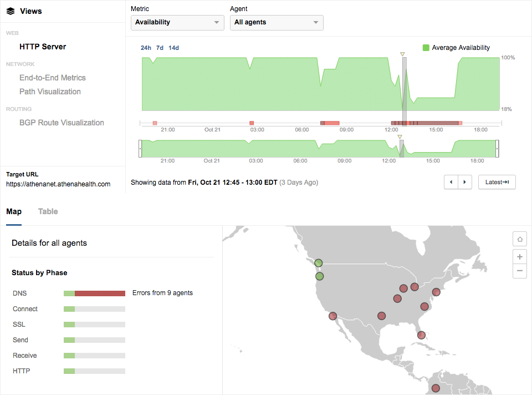Click the Florida agent marker on map

[x=421, y=335]
